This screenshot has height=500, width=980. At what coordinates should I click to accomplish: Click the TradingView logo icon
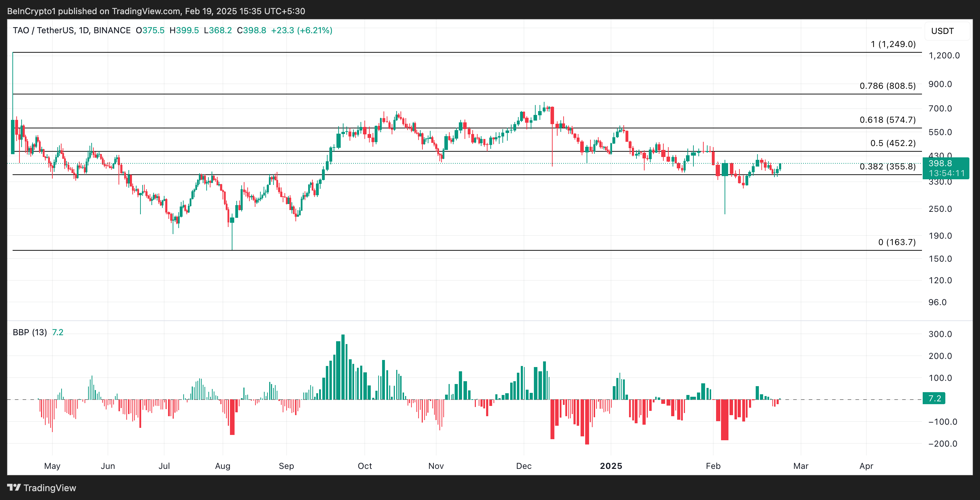14,487
